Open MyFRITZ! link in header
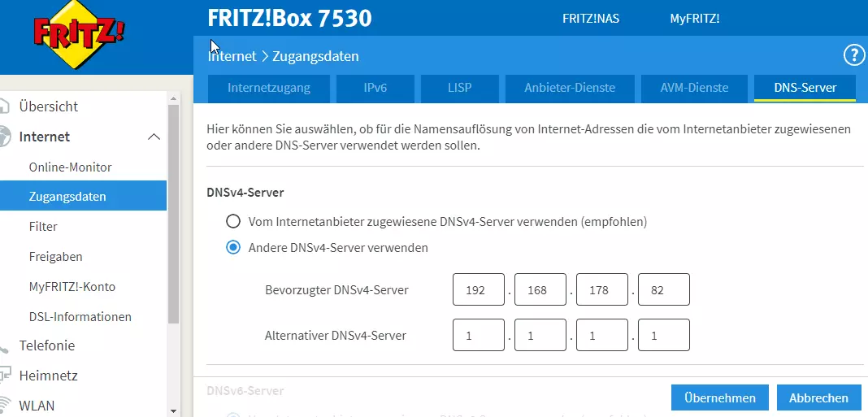 coord(695,18)
